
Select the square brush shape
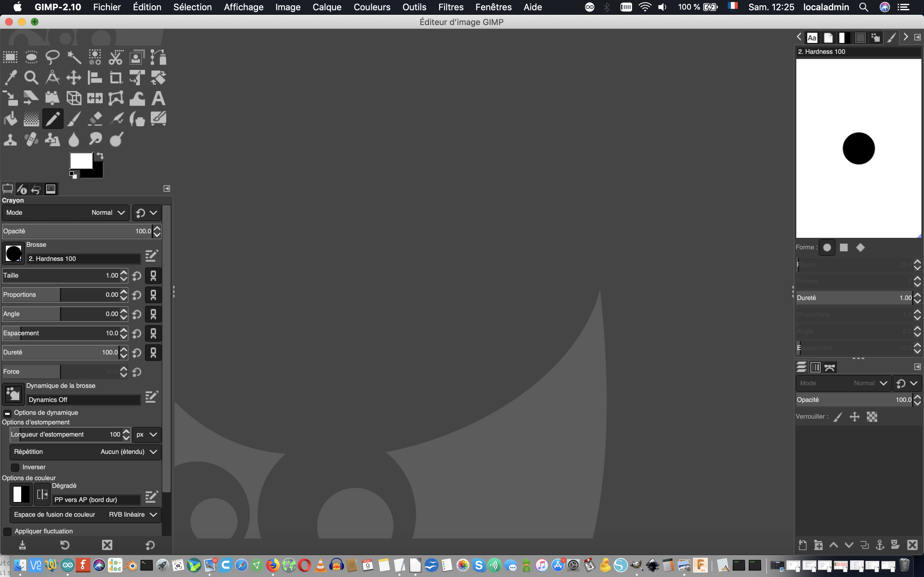point(844,248)
